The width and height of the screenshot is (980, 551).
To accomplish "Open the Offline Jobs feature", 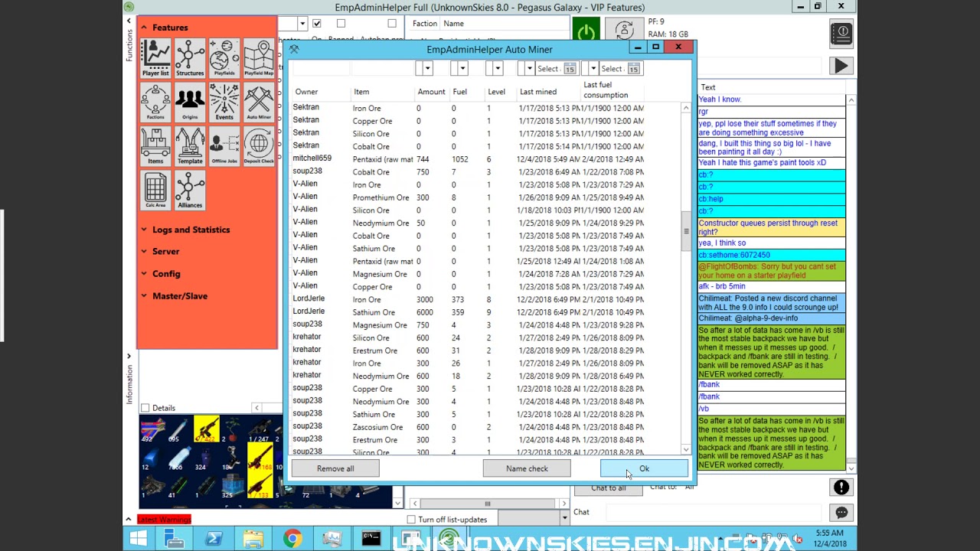I will [x=224, y=146].
